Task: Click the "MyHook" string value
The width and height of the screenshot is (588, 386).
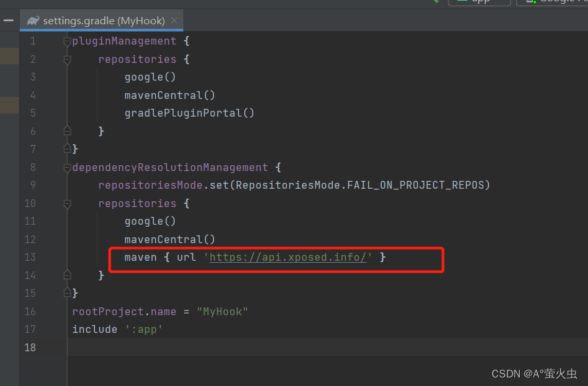Action: tap(223, 312)
